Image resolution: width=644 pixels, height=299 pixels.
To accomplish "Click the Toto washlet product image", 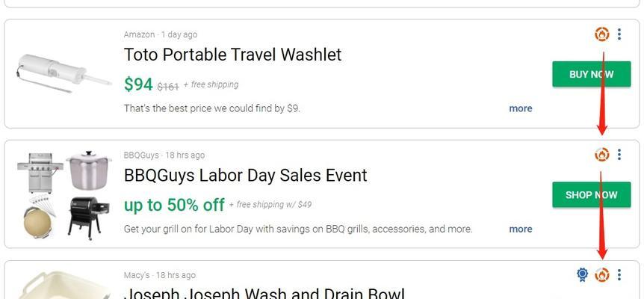I will 64,73.
